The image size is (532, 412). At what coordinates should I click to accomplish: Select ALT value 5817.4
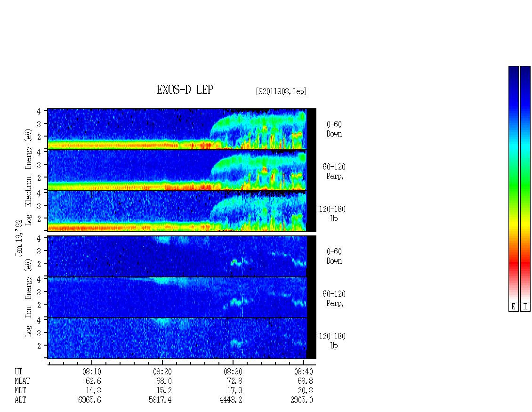160,400
